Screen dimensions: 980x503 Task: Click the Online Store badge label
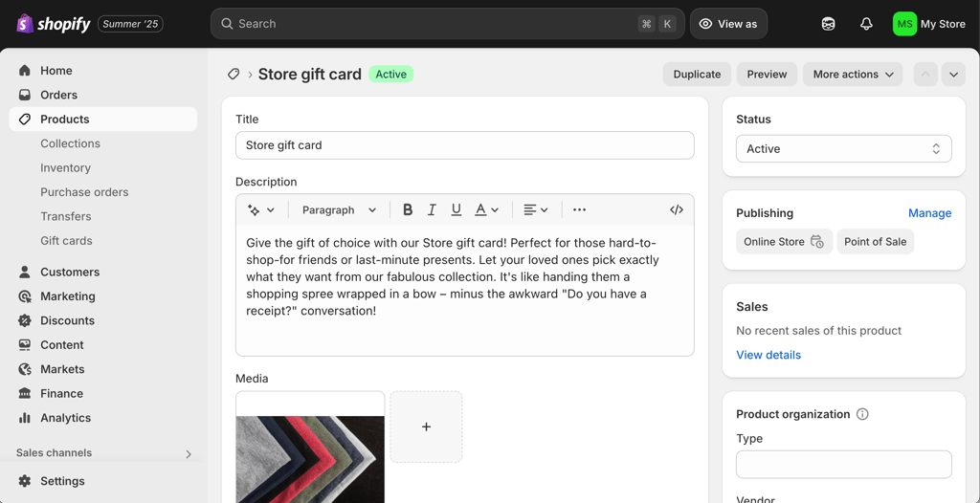tap(773, 242)
